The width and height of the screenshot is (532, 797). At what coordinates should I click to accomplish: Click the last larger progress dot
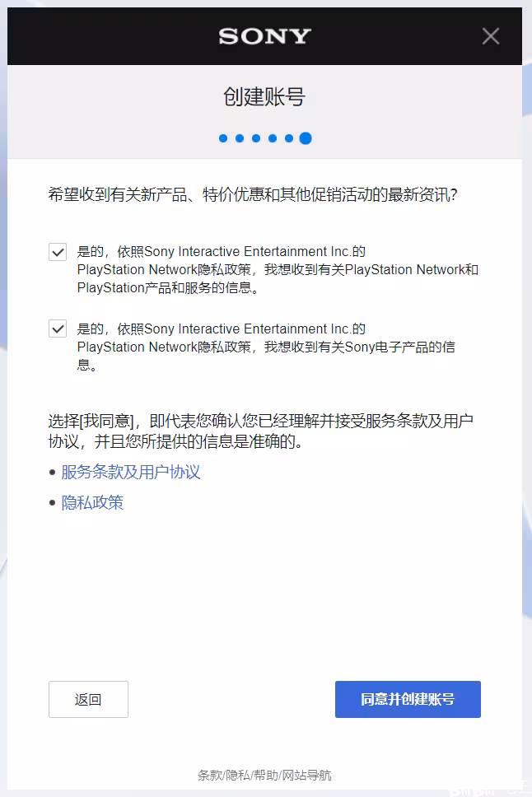pyautogui.click(x=306, y=138)
